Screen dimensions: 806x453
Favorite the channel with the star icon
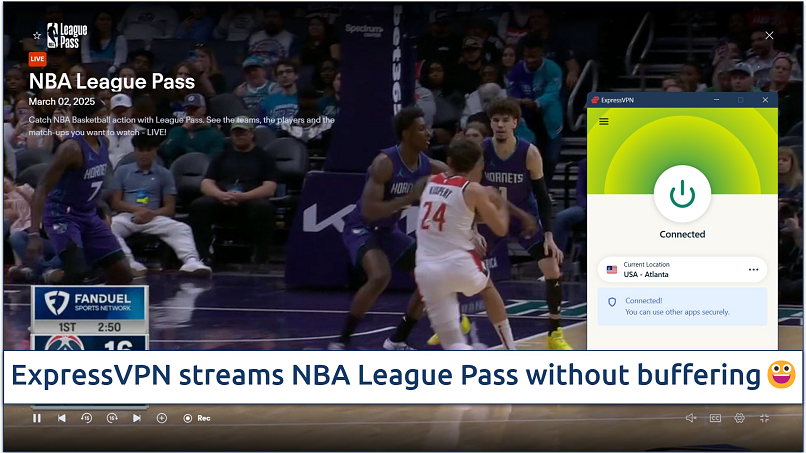pyautogui.click(x=36, y=35)
